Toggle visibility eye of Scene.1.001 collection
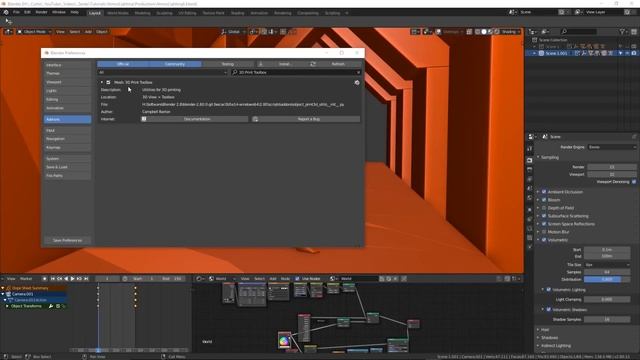This screenshot has width=640, height=360. [x=627, y=53]
